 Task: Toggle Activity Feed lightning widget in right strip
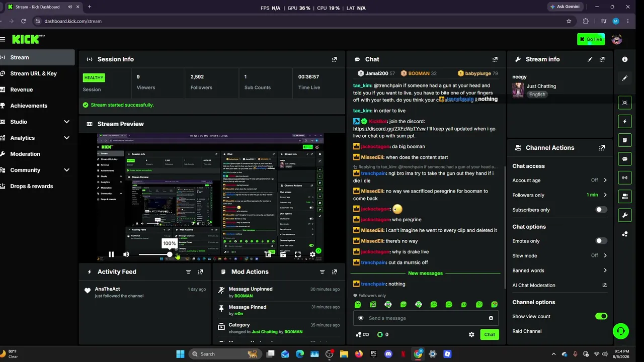[x=625, y=122]
